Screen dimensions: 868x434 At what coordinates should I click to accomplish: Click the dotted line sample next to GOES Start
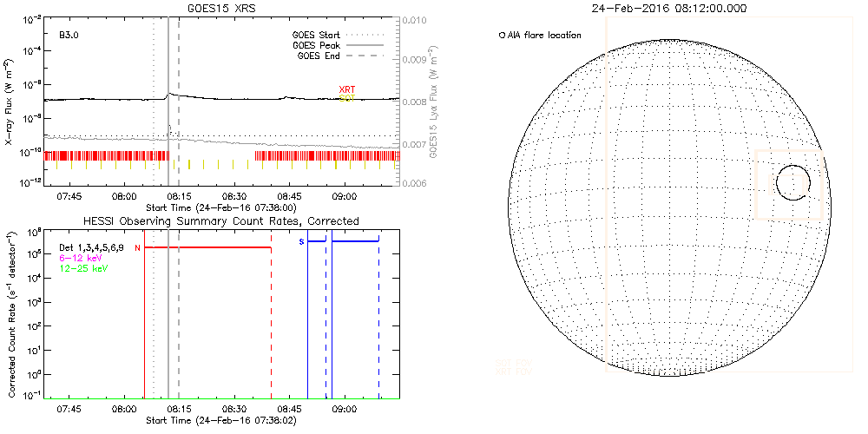375,36
